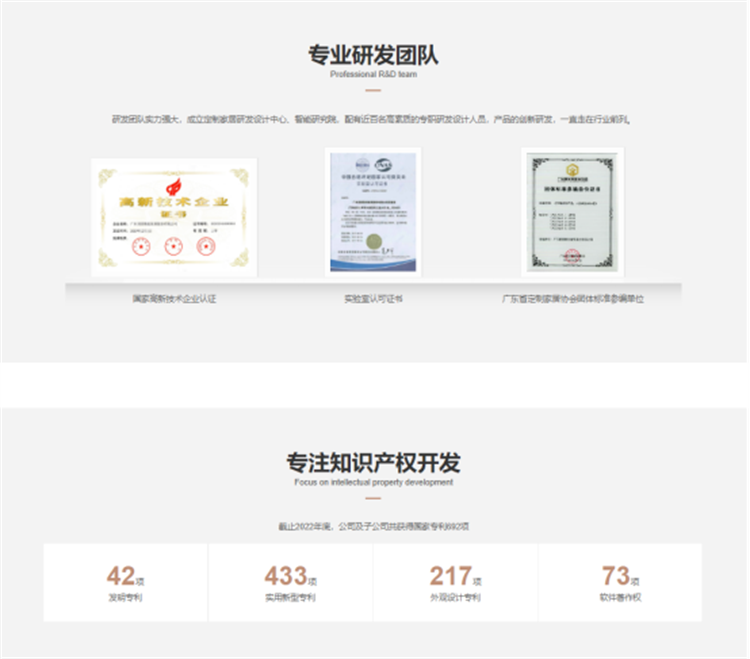The height and width of the screenshot is (659, 750).
Task: Select the 217 项 外观设计专利 card
Action: coord(455,582)
